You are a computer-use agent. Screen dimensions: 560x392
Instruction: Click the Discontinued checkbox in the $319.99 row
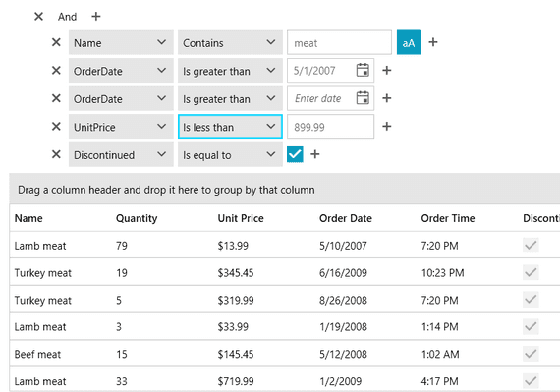[531, 300]
